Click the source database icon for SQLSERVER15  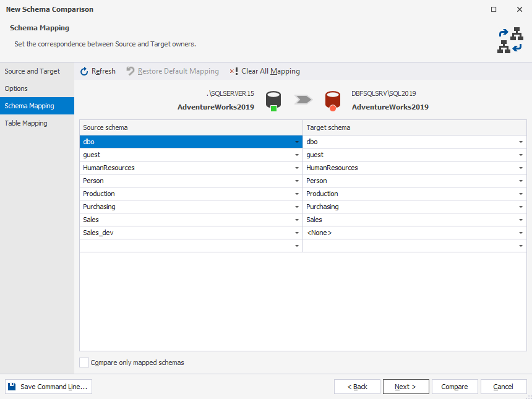pyautogui.click(x=272, y=99)
